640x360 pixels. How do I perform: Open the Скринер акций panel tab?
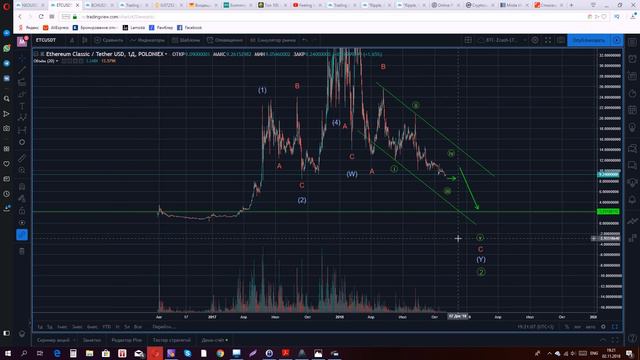tap(53, 340)
